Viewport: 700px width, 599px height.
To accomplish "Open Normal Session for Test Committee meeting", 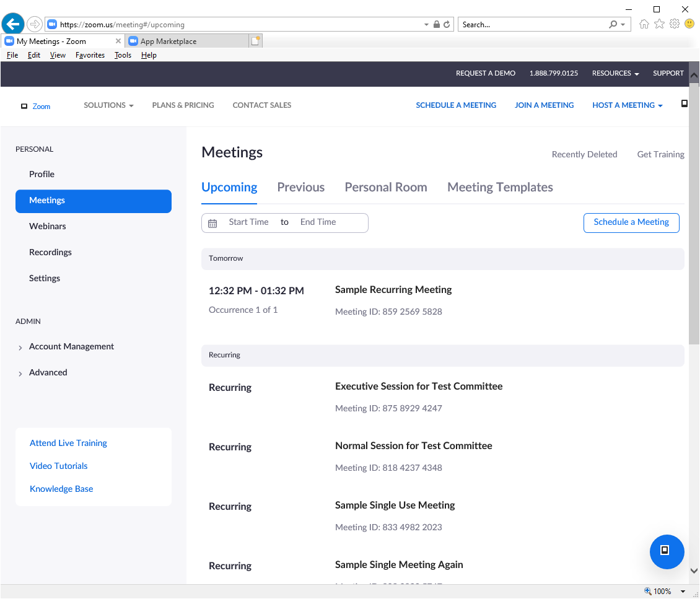I will (x=413, y=446).
